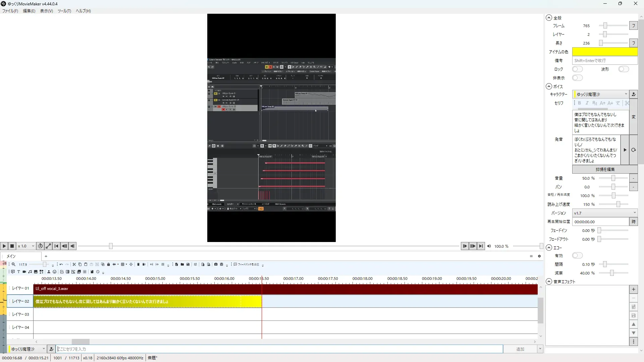Image resolution: width=644 pixels, height=362 pixels.
Task: Click the stop button under the preview
Action: [x=12, y=246]
